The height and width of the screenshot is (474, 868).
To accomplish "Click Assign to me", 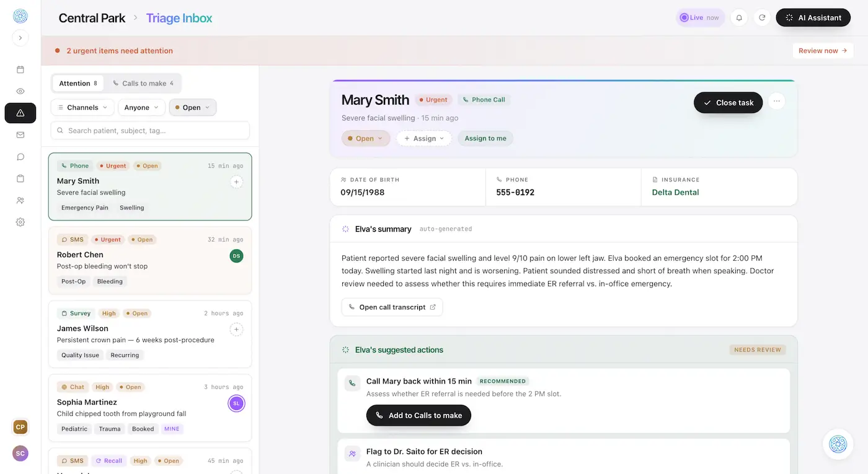I will (x=485, y=138).
